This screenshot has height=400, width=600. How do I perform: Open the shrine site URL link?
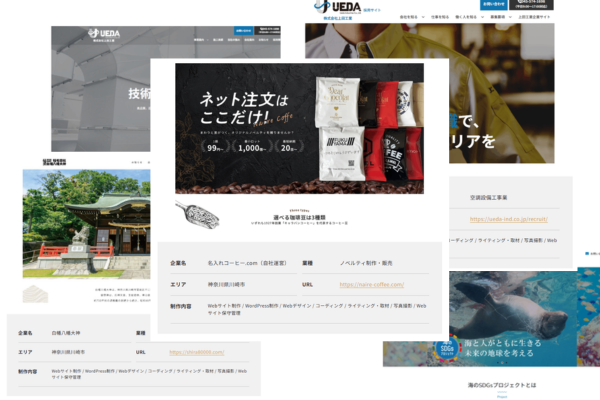196,352
